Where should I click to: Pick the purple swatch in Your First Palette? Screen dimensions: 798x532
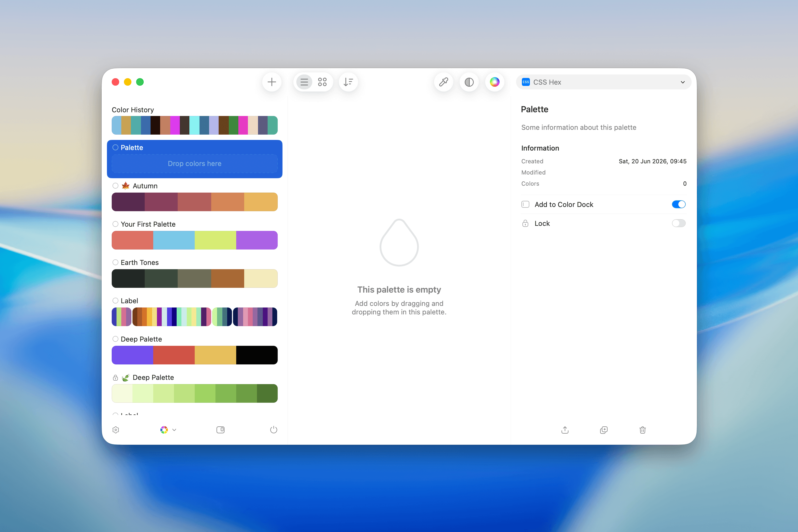point(257,240)
